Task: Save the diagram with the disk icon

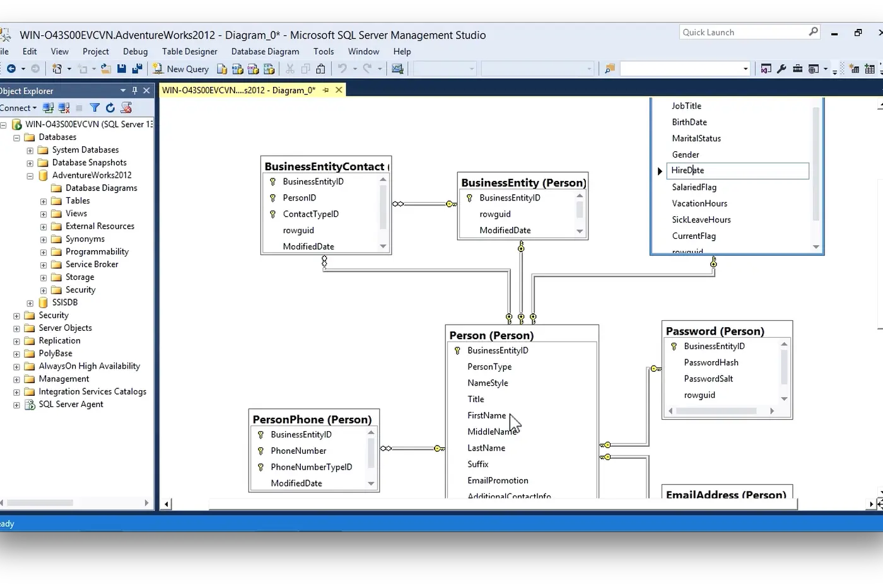Action: click(x=122, y=69)
